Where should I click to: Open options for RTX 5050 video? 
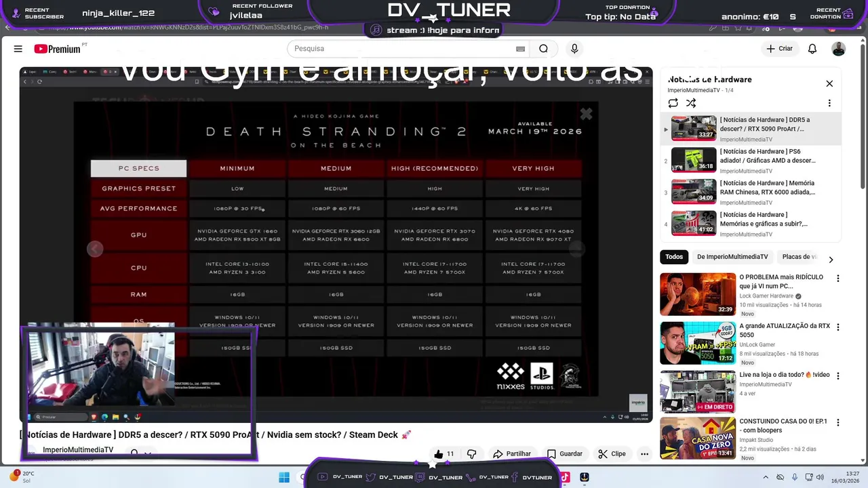838,327
